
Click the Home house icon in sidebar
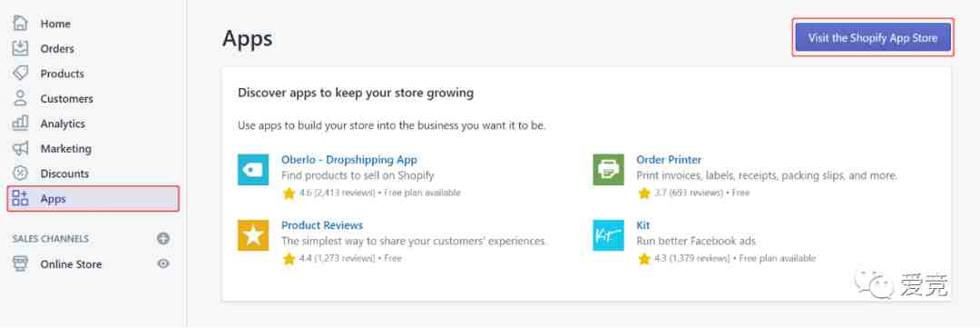[21, 23]
